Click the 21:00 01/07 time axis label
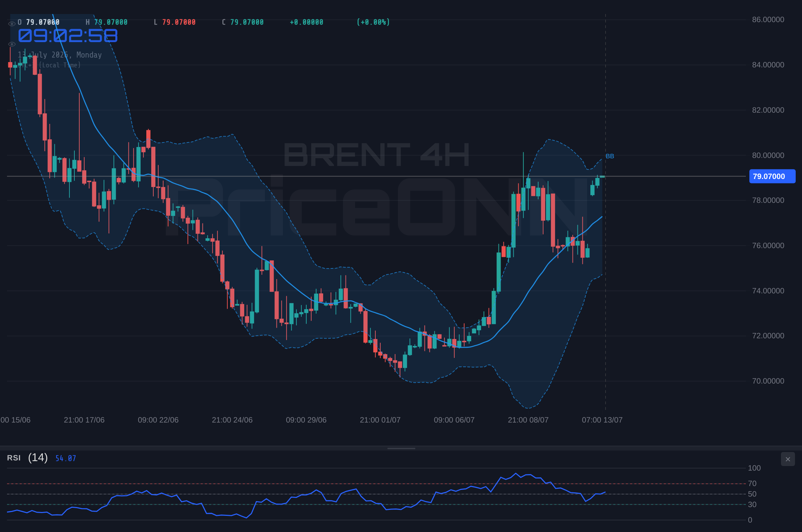 point(380,420)
